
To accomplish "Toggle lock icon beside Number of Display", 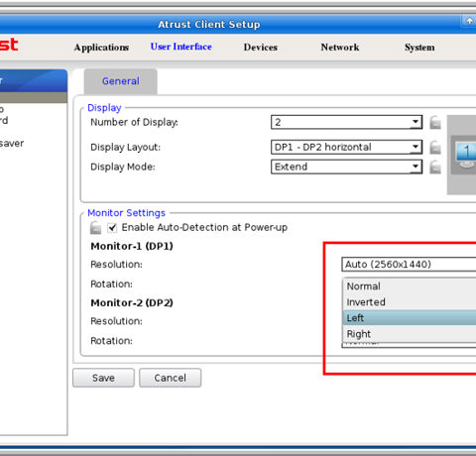I will click(x=435, y=123).
